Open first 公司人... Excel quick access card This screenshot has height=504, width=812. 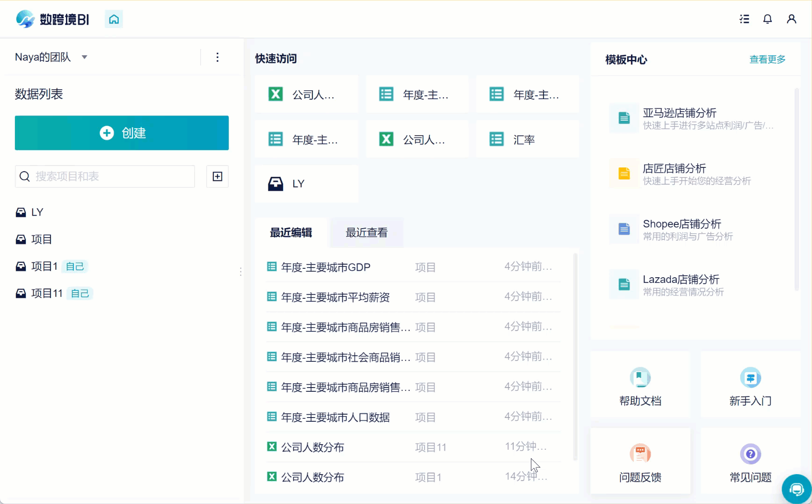coord(306,94)
